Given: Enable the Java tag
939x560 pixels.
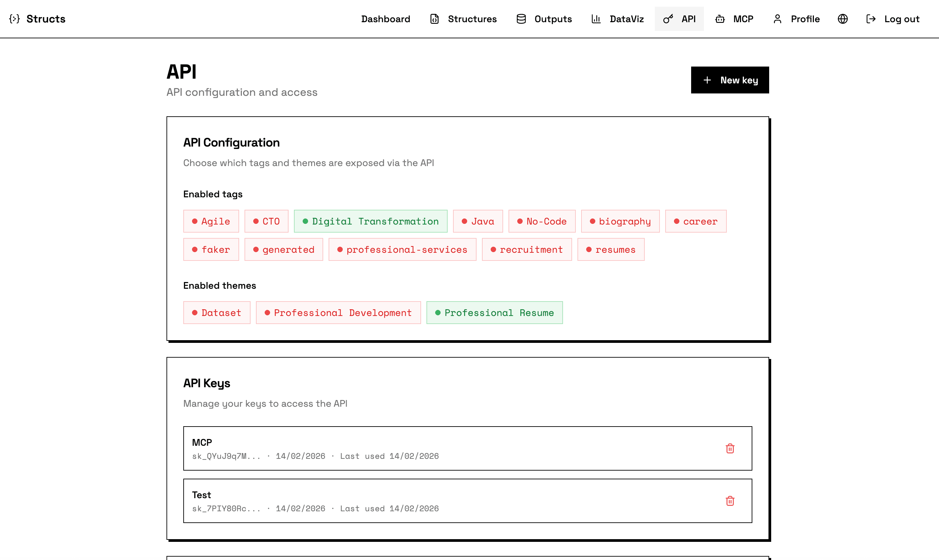Looking at the screenshot, I should [478, 221].
